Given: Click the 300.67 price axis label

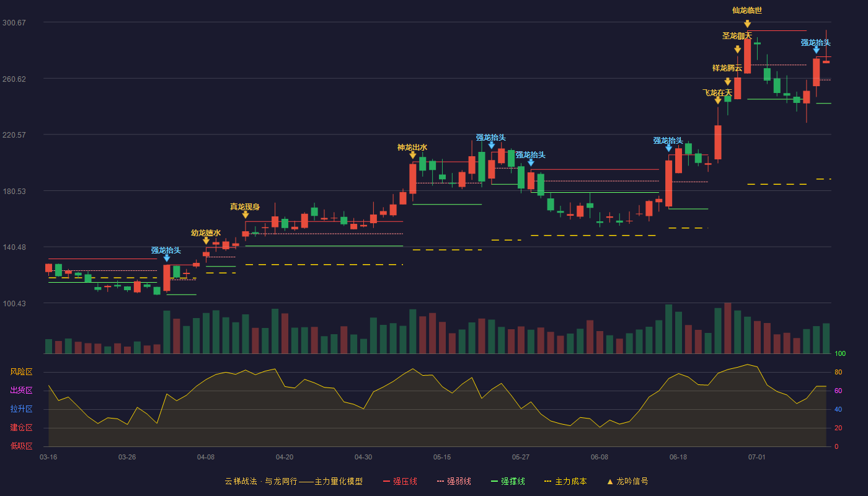Looking at the screenshot, I should [x=14, y=23].
